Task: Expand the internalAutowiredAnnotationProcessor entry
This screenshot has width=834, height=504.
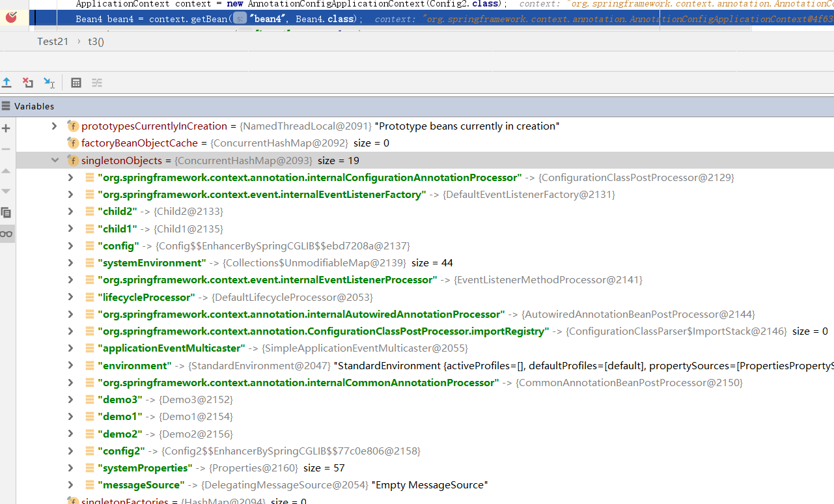Action: 71,314
